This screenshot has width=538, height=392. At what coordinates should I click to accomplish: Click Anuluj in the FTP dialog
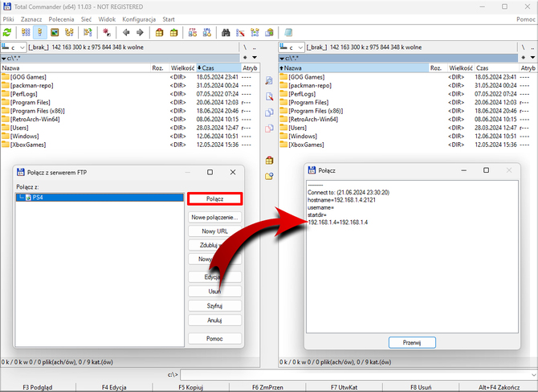pyautogui.click(x=214, y=321)
